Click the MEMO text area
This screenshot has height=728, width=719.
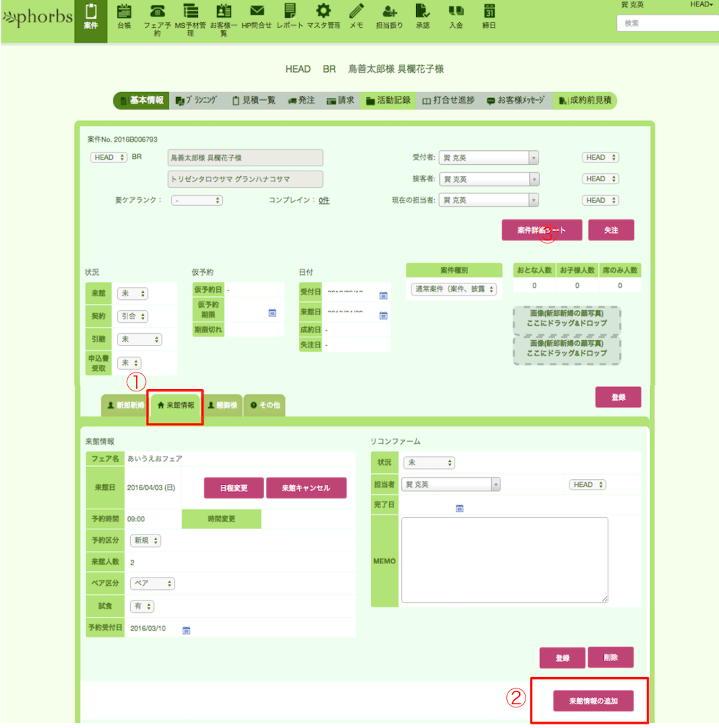point(505,560)
